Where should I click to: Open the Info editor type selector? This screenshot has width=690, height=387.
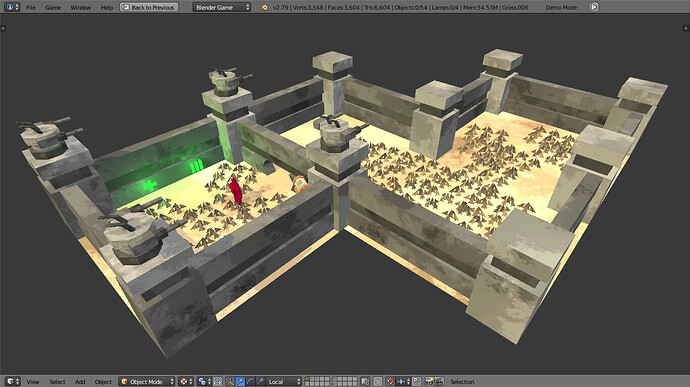click(11, 7)
